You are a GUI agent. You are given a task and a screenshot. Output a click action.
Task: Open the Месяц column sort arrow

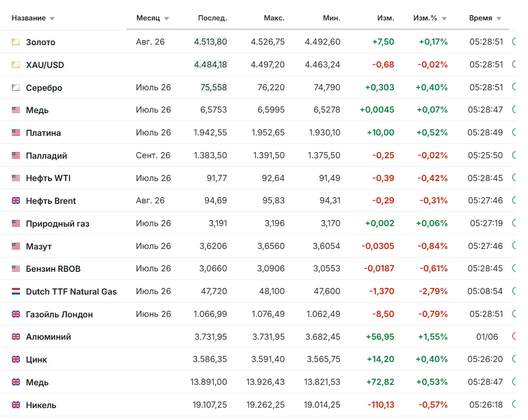pos(166,19)
